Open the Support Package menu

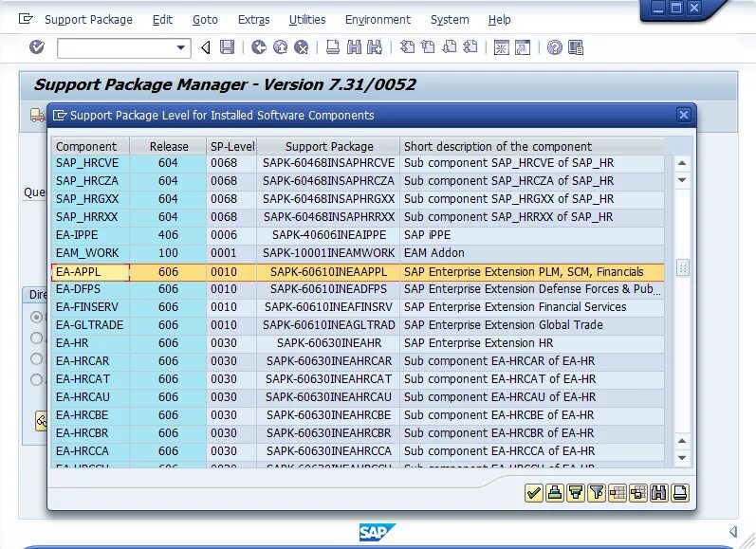(89, 20)
